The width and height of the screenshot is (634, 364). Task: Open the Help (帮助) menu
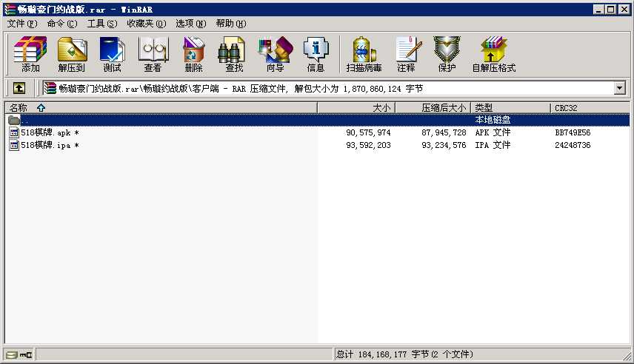231,24
